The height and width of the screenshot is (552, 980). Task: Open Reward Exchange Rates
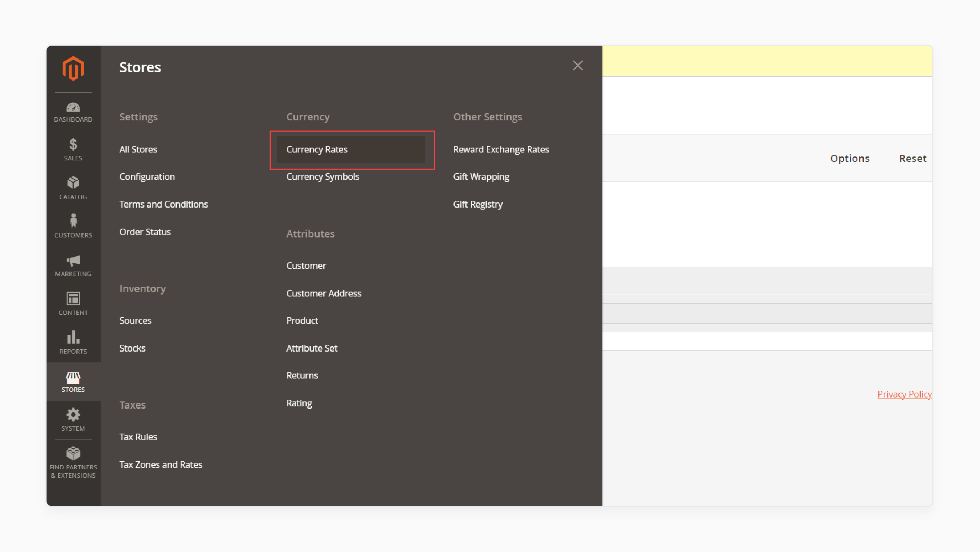tap(501, 149)
